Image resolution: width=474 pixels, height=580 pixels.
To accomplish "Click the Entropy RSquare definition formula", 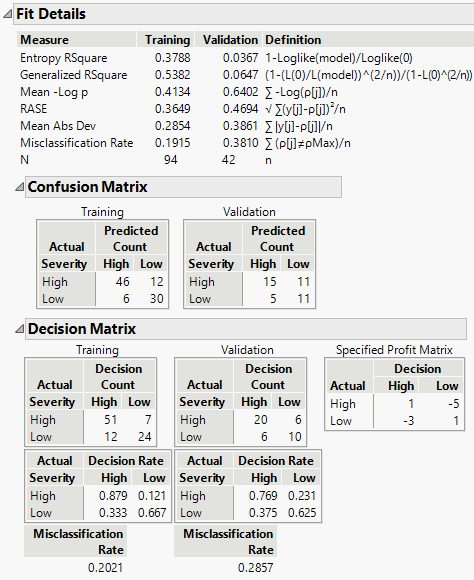I will (x=339, y=58).
